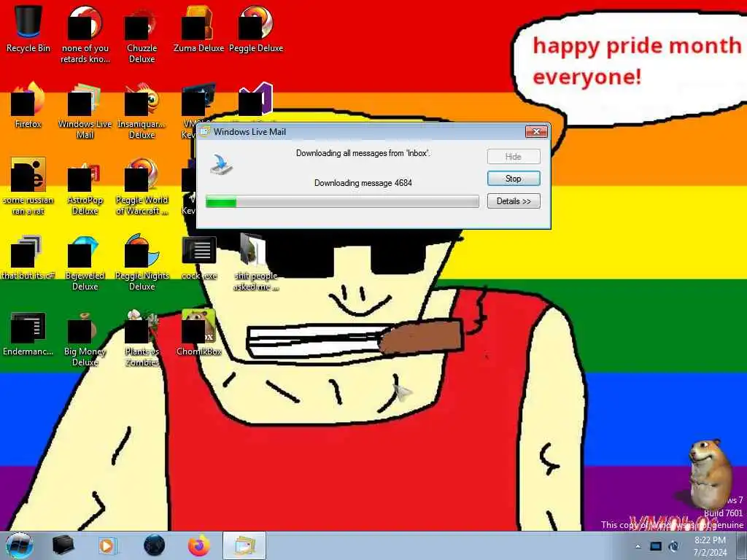The image size is (747, 560).
Task: Open the Windows Live Mail desktop icon
Action: click(x=85, y=109)
